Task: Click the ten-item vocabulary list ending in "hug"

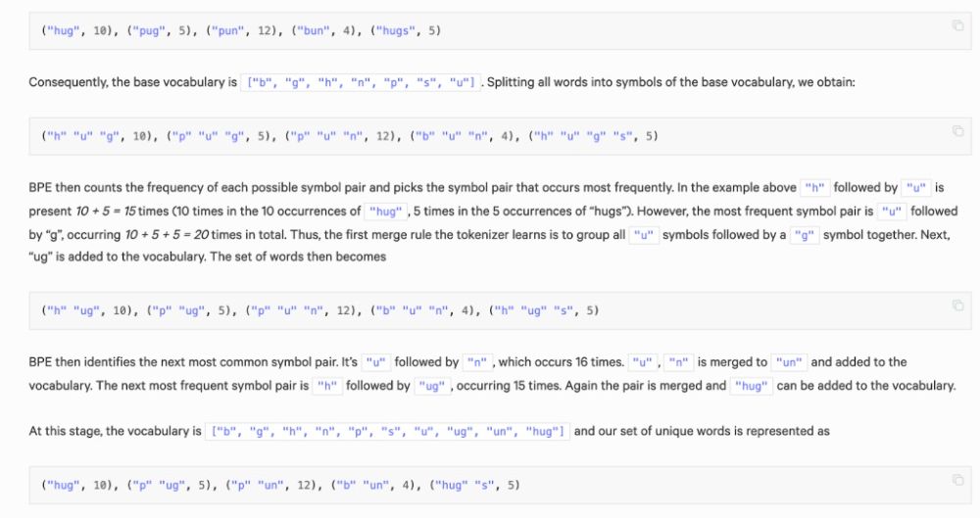Action: (387, 432)
